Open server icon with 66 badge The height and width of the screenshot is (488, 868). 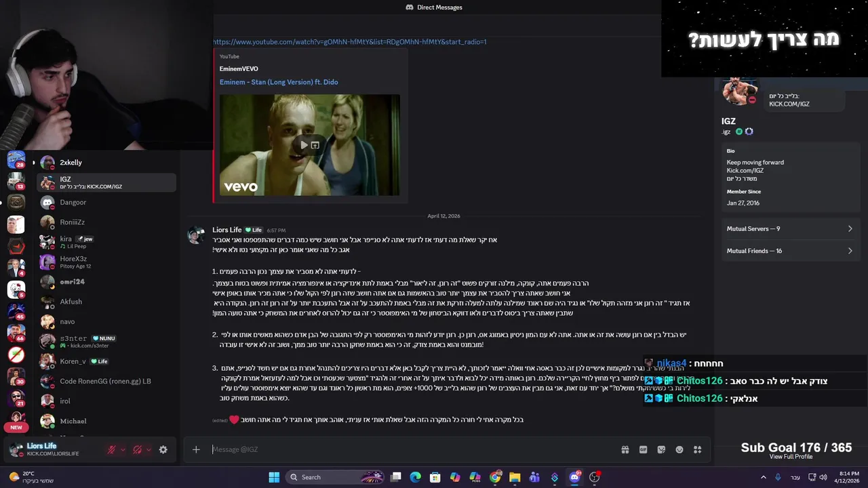16,333
